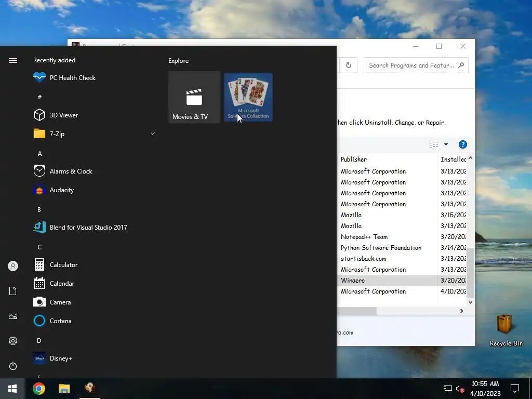Open Microsoft Solitaire Collection tile
The image size is (532, 399).
248,97
